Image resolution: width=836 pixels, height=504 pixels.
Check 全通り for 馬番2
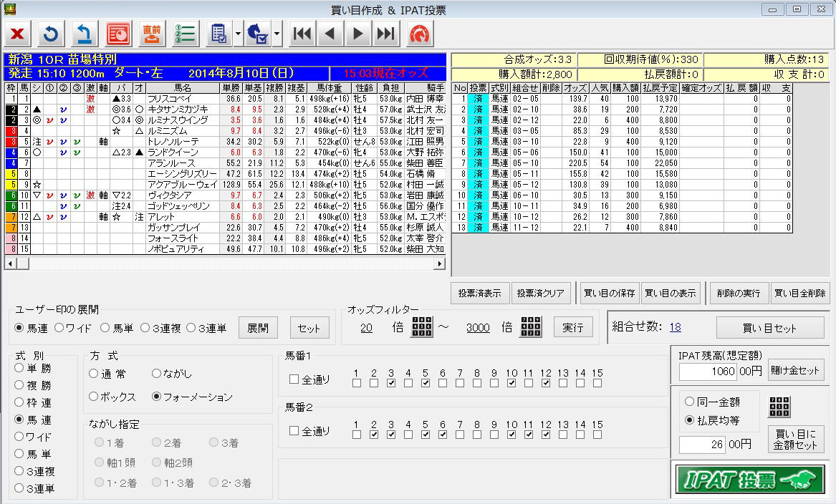(309, 431)
